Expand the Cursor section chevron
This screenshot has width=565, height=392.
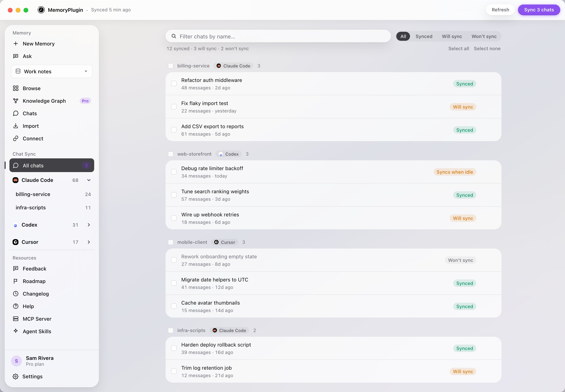89,242
